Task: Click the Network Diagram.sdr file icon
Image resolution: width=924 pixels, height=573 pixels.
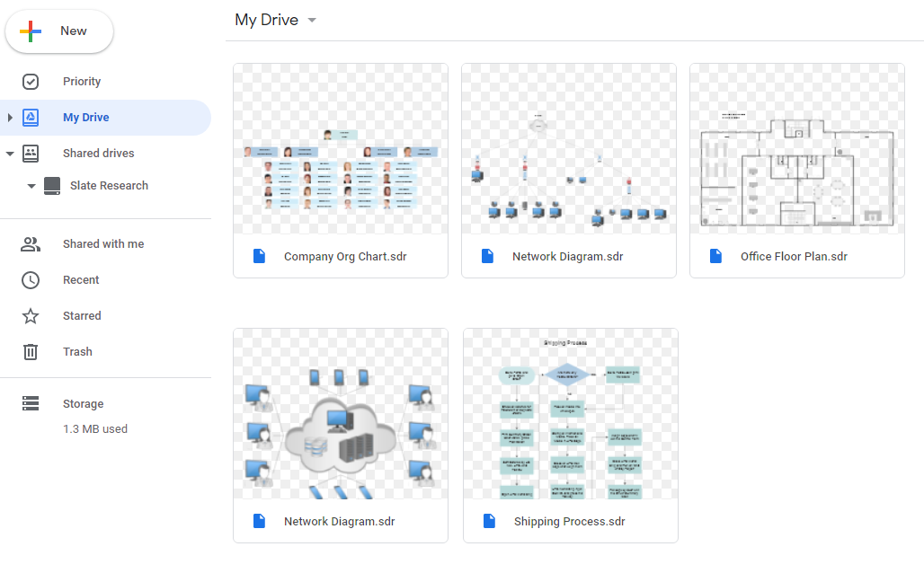Action: click(x=487, y=256)
